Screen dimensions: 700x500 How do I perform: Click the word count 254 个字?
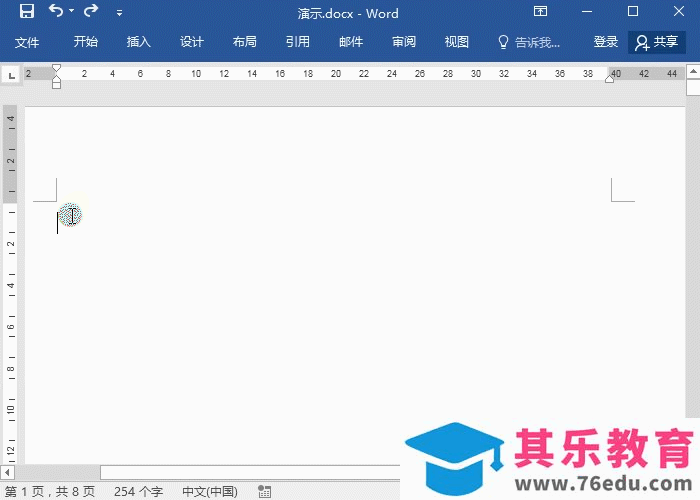(x=138, y=492)
